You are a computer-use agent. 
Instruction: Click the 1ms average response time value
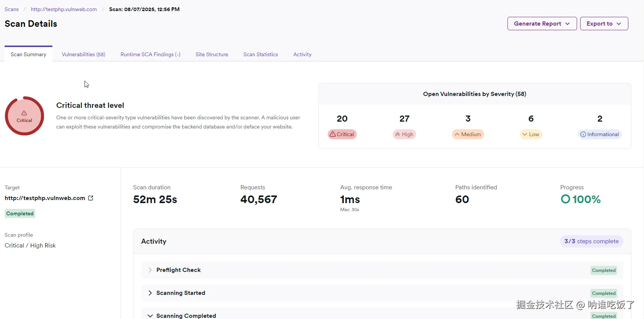coord(350,199)
